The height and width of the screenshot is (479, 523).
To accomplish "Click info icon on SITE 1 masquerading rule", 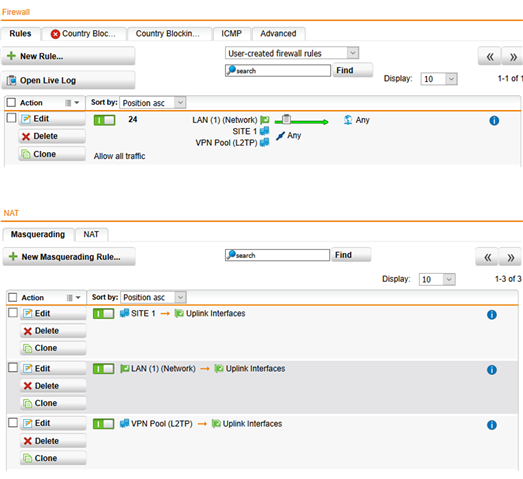I will 492,315.
